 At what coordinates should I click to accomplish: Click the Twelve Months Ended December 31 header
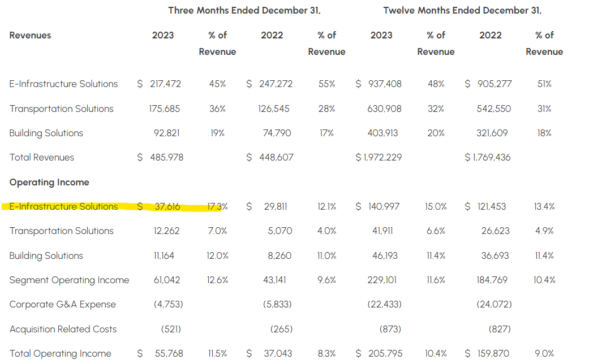click(x=462, y=11)
